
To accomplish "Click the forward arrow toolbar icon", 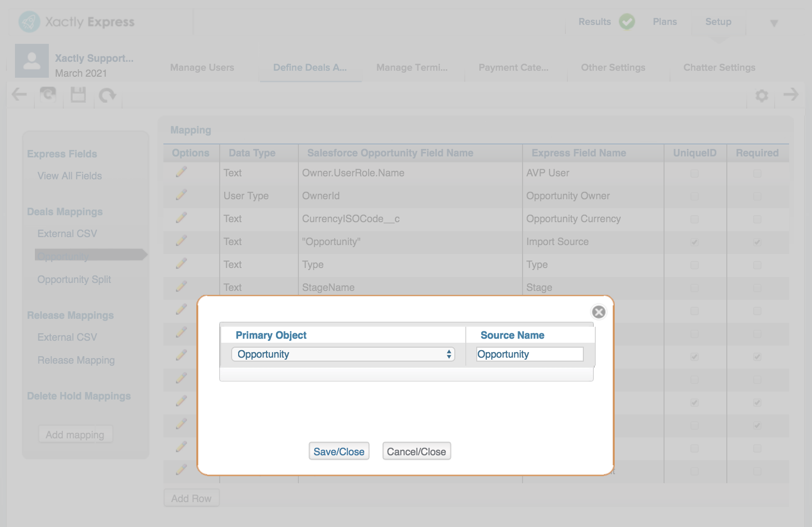I will tap(791, 94).
